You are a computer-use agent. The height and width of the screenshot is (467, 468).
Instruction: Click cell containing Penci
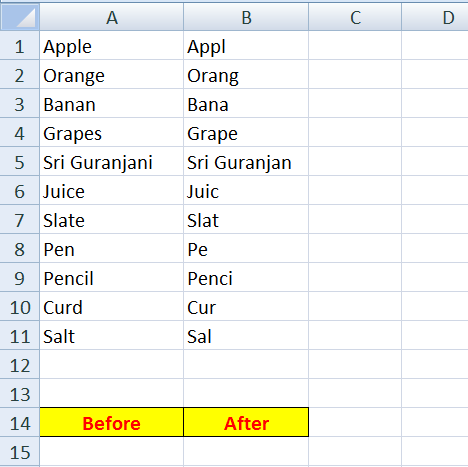tap(246, 278)
